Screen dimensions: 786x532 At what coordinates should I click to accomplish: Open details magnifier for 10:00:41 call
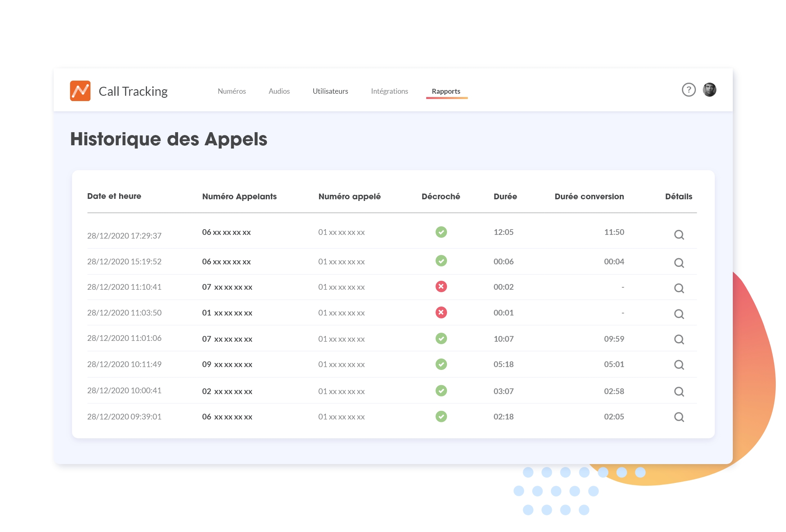coord(679,392)
